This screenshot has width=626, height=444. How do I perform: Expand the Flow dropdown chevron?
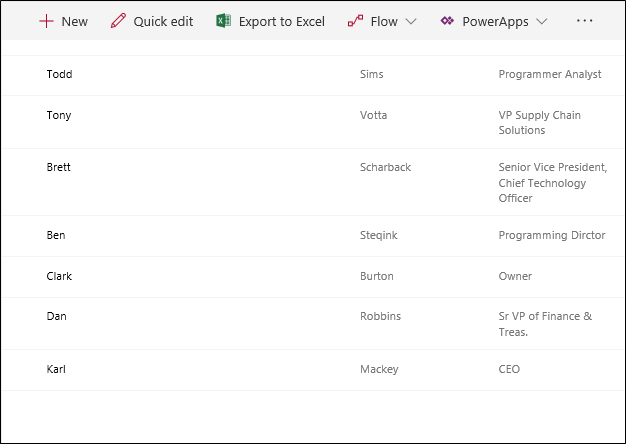click(411, 21)
